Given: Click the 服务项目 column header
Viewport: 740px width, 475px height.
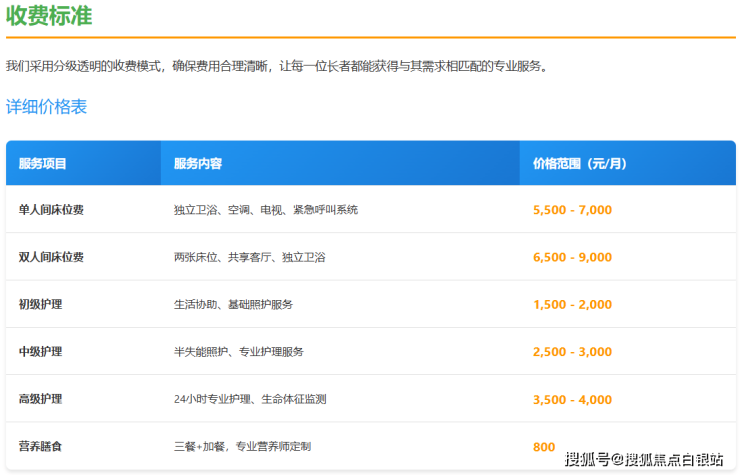Looking at the screenshot, I should coord(43,163).
